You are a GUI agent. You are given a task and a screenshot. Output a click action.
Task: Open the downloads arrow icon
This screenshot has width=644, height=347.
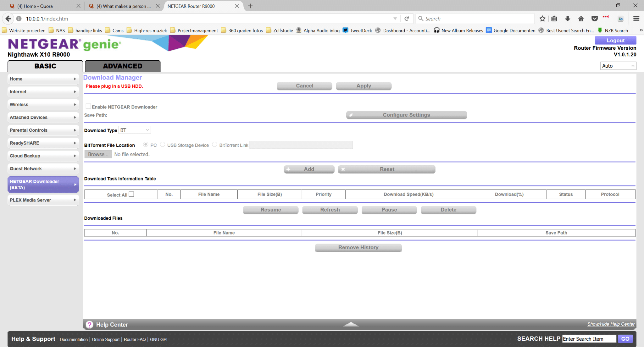(x=568, y=19)
